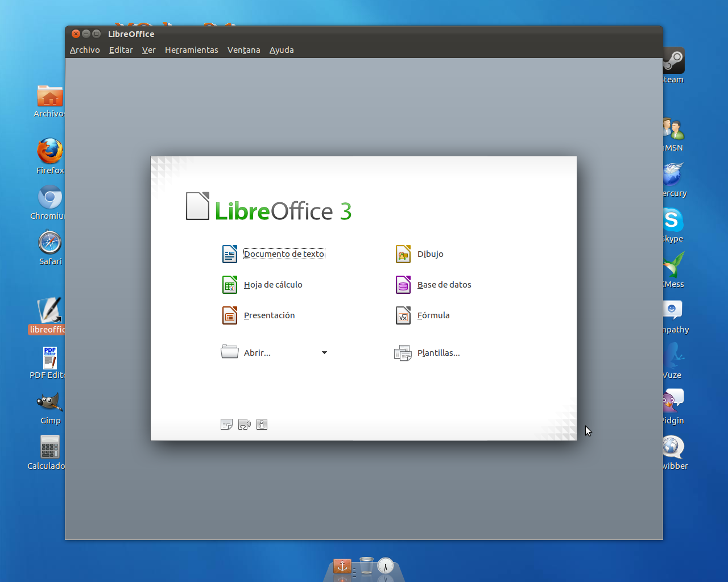728x582 pixels.
Task: Open the Ayuda menu
Action: coord(282,50)
